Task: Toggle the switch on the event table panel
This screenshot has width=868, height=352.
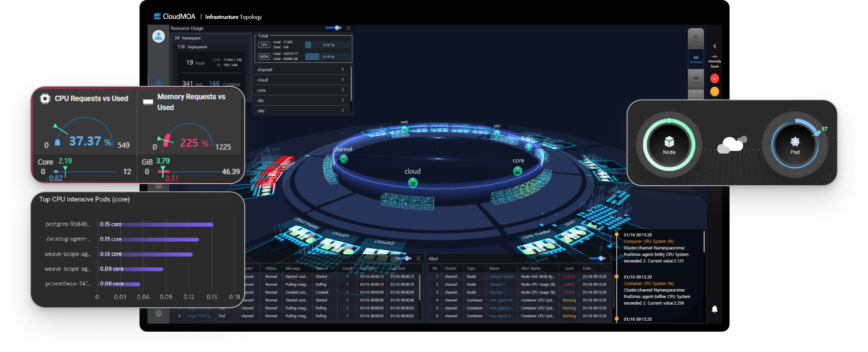Action: click(403, 259)
